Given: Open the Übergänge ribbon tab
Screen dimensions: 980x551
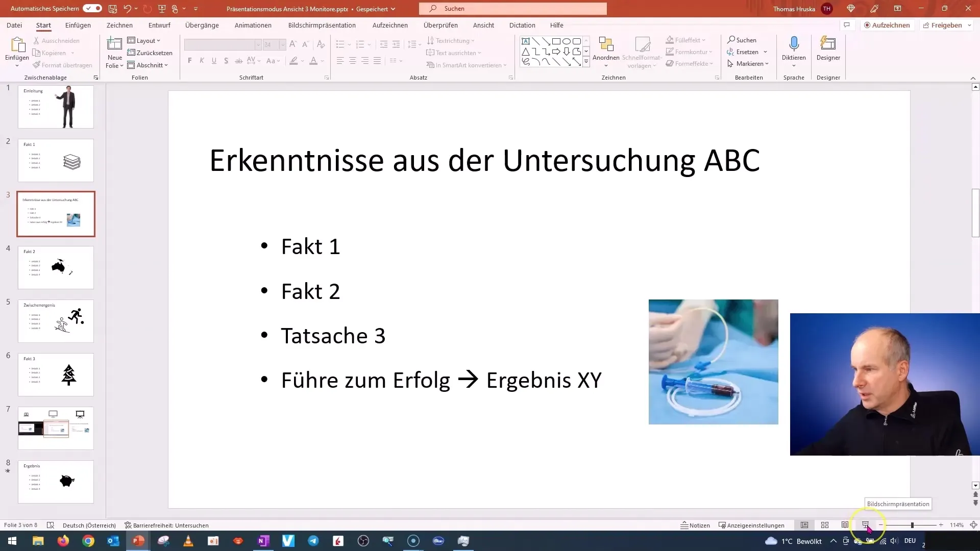Looking at the screenshot, I should pos(202,25).
